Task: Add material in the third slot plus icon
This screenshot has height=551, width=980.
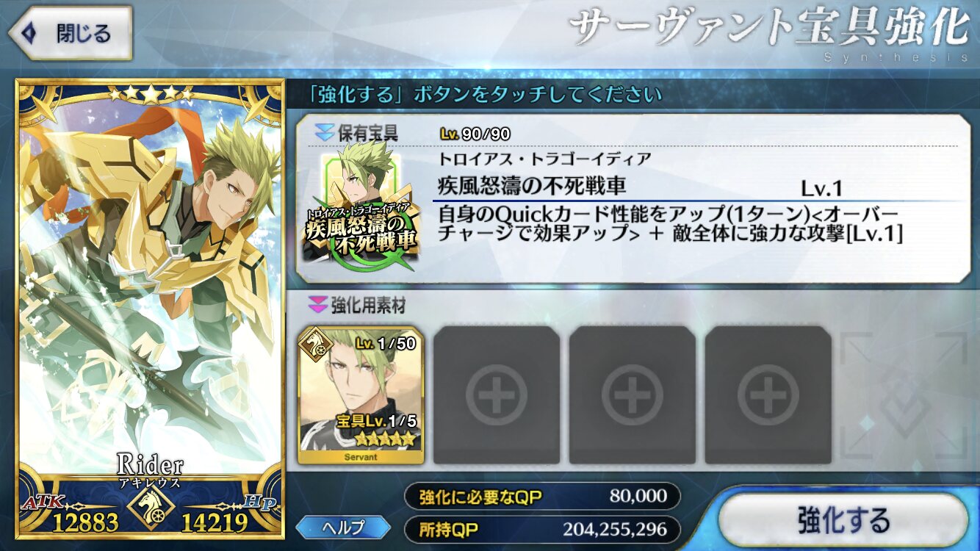Action: click(633, 395)
